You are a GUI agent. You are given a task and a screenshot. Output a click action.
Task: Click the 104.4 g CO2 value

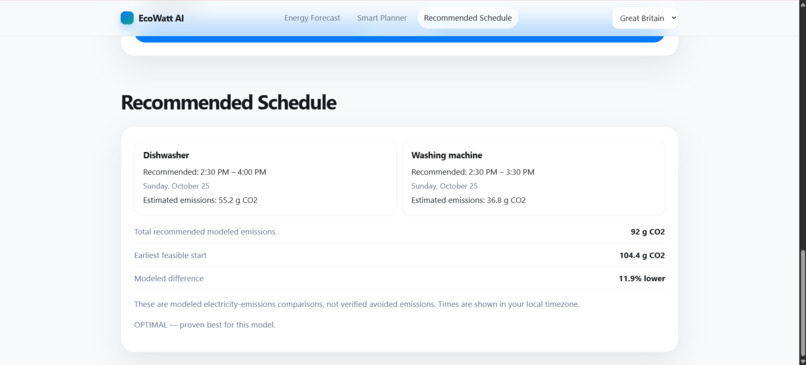(x=642, y=256)
